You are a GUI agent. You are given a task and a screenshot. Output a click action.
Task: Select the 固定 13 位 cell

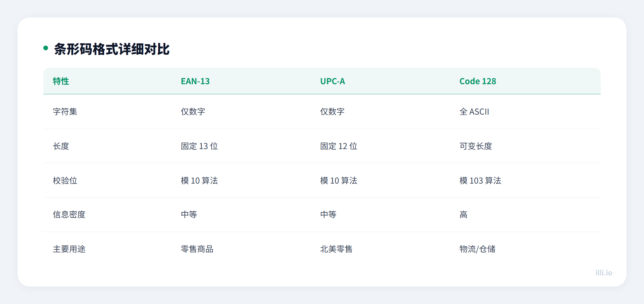coord(199,146)
